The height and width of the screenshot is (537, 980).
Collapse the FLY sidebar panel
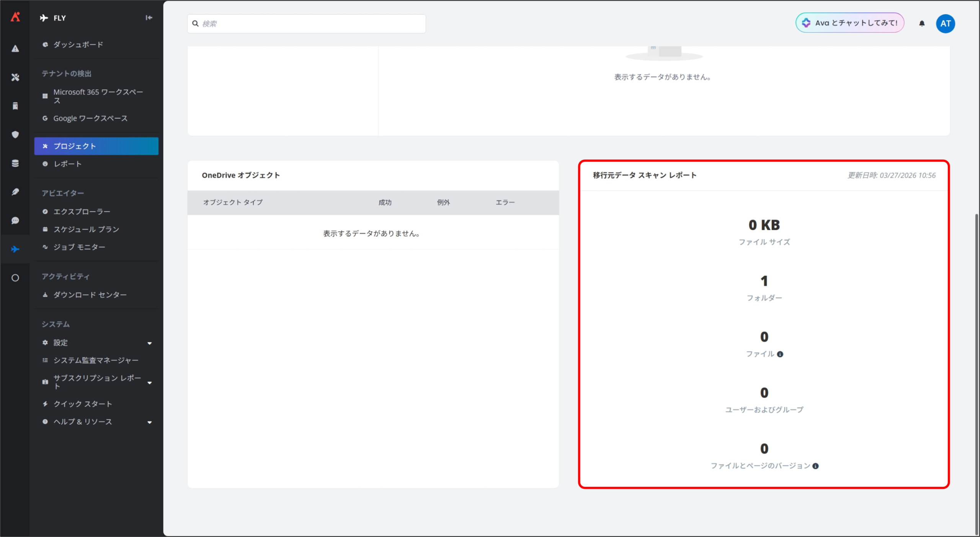point(149,18)
